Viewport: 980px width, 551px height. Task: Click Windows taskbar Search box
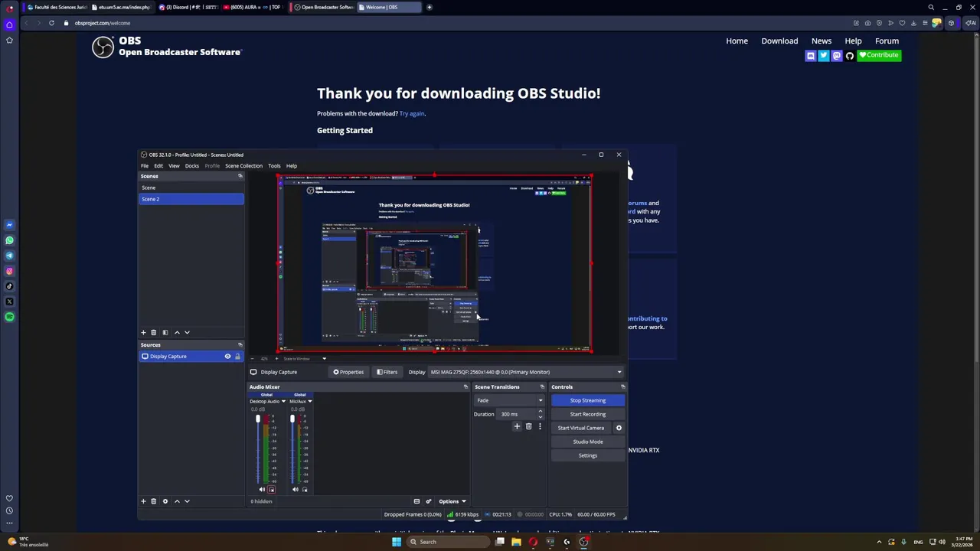pyautogui.click(x=447, y=542)
